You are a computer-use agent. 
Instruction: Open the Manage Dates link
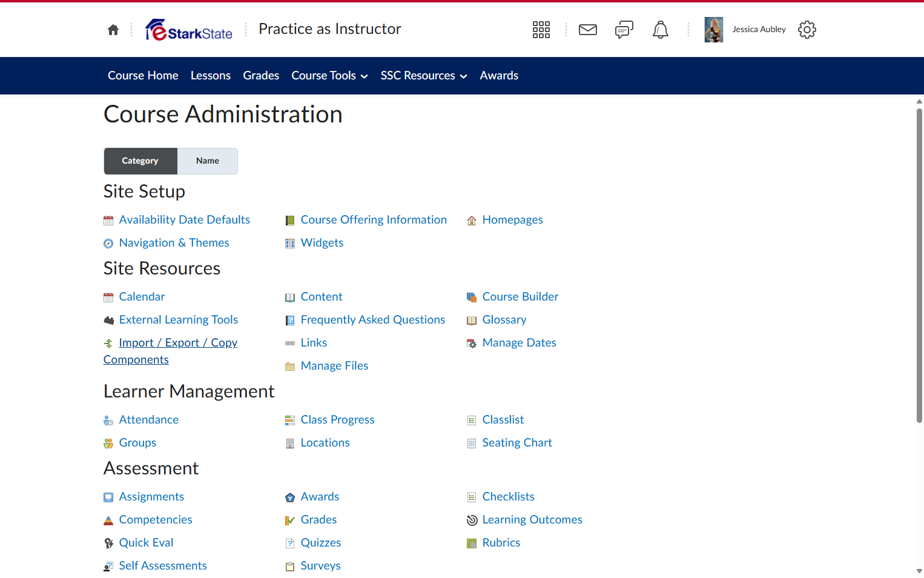pyautogui.click(x=520, y=343)
